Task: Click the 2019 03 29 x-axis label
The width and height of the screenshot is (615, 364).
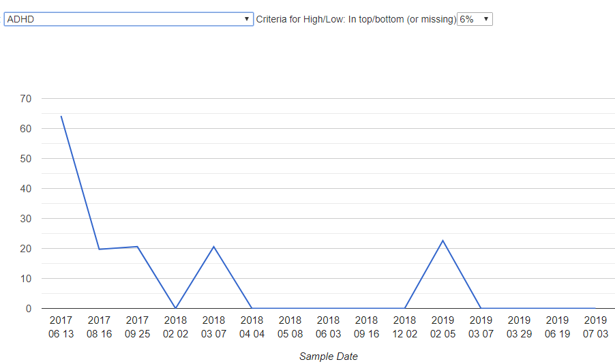Action: pyautogui.click(x=519, y=327)
